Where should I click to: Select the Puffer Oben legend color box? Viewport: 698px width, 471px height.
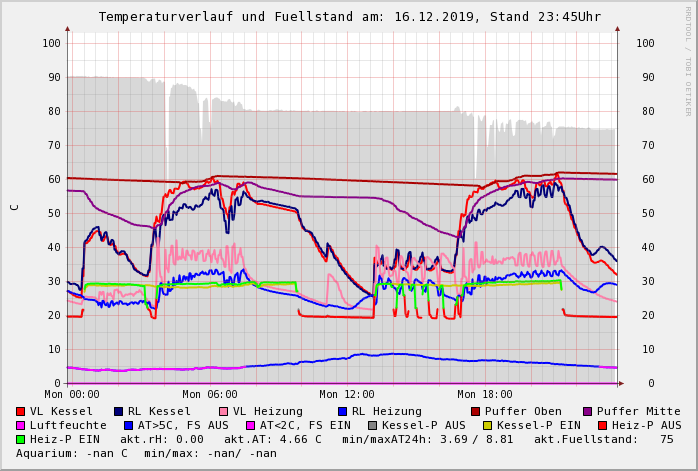[476, 411]
